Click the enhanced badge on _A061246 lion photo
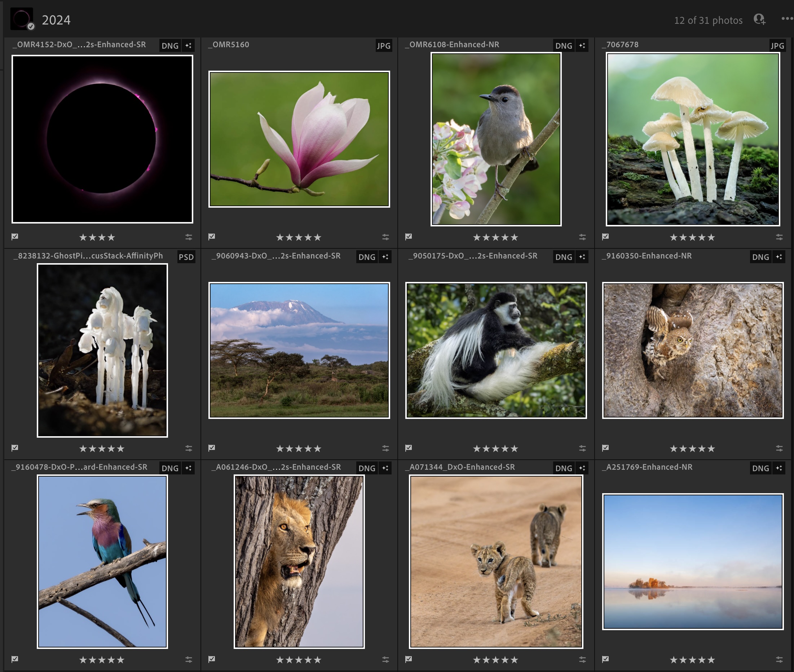The height and width of the screenshot is (672, 794). click(385, 468)
